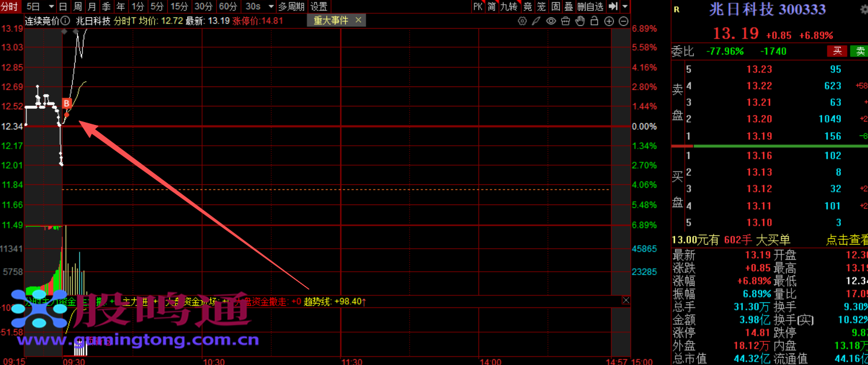
Task: Open the 设置 settings button
Action: (x=319, y=7)
